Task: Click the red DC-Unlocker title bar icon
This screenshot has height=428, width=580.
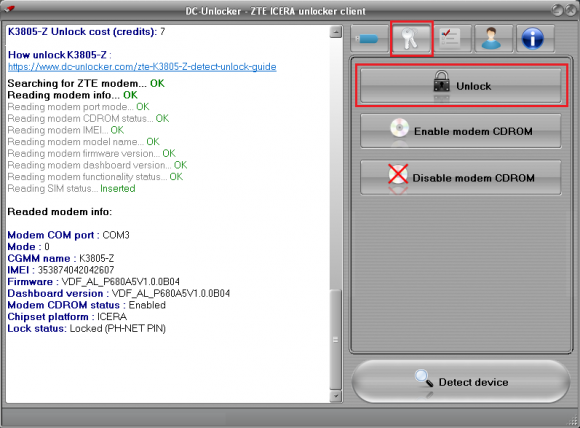Action: click(9, 8)
